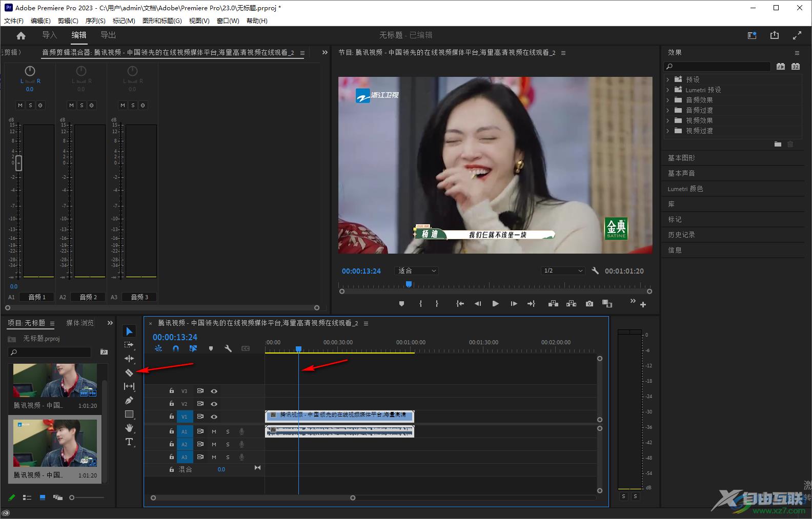Select the Hand tool

pos(129,428)
